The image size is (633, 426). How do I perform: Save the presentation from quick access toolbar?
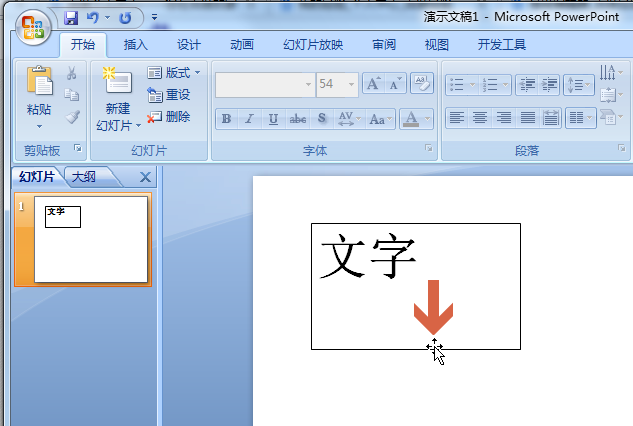point(71,18)
